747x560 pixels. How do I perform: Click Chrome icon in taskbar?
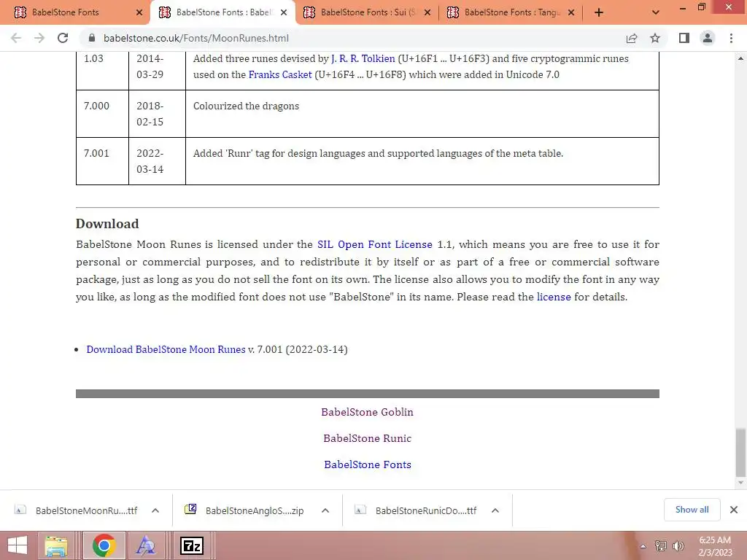coord(104,545)
